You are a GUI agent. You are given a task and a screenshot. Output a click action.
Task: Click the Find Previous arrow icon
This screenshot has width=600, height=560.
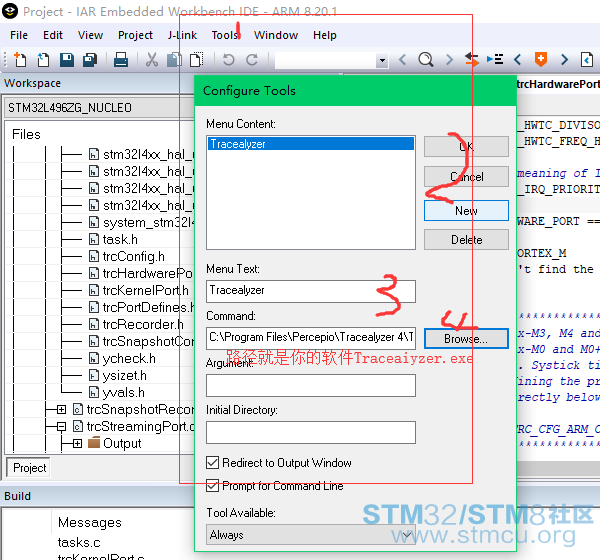pyautogui.click(x=402, y=60)
